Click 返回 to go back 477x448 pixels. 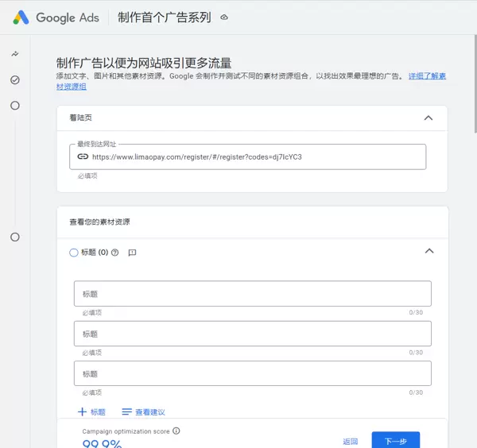click(x=351, y=441)
